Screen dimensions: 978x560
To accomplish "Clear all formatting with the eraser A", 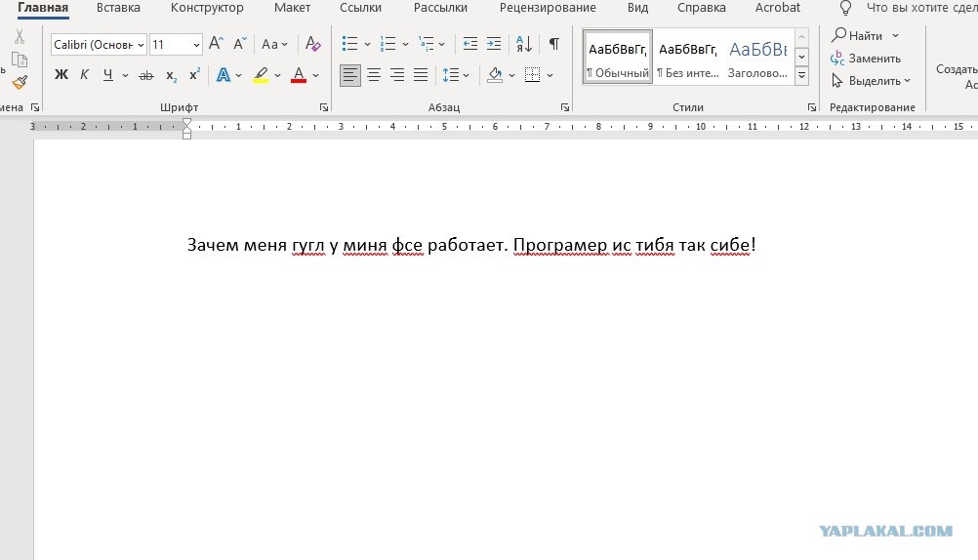I will tap(312, 44).
